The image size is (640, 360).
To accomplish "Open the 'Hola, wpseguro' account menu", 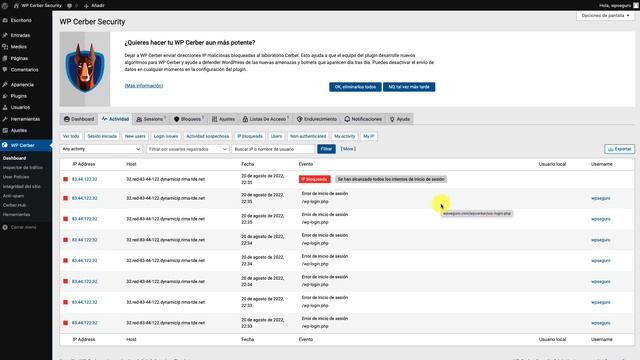I will click(618, 6).
